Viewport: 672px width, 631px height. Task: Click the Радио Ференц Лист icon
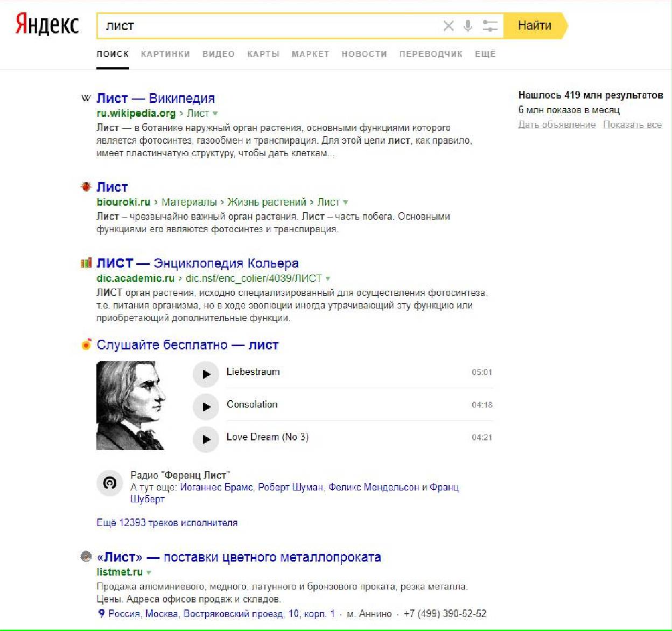pyautogui.click(x=109, y=483)
